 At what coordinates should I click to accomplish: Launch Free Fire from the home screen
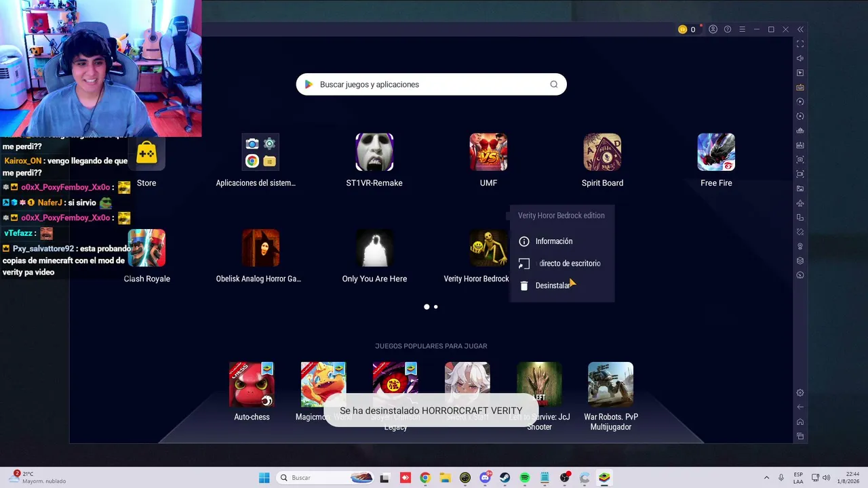716,152
